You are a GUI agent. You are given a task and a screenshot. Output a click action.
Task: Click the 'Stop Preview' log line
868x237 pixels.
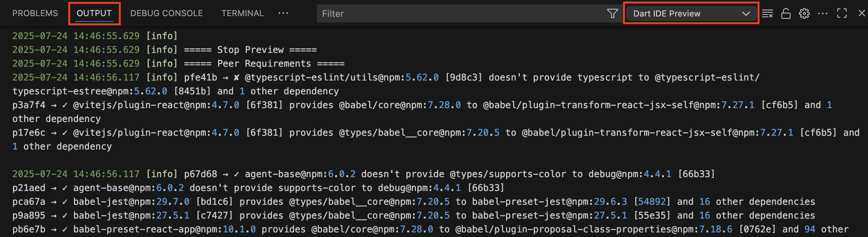pos(250,50)
